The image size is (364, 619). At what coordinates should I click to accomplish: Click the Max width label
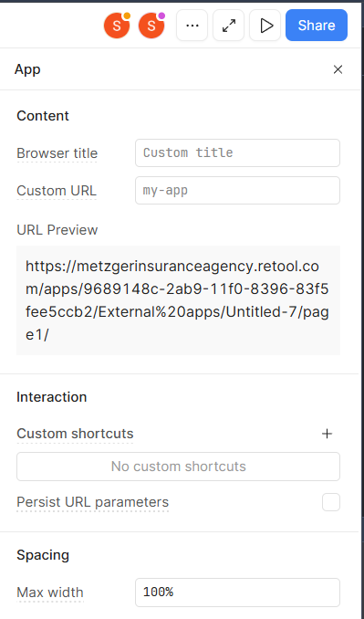pos(50,593)
